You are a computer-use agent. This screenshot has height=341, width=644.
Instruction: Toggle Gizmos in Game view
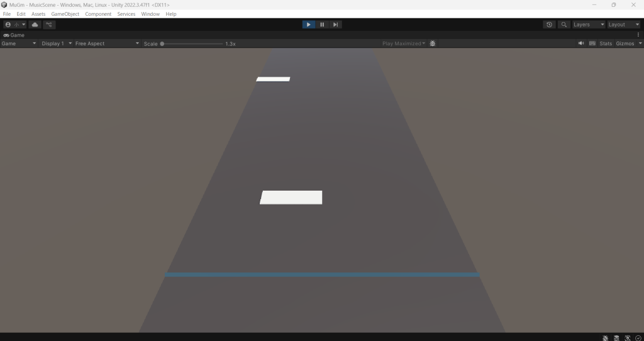[x=625, y=43]
